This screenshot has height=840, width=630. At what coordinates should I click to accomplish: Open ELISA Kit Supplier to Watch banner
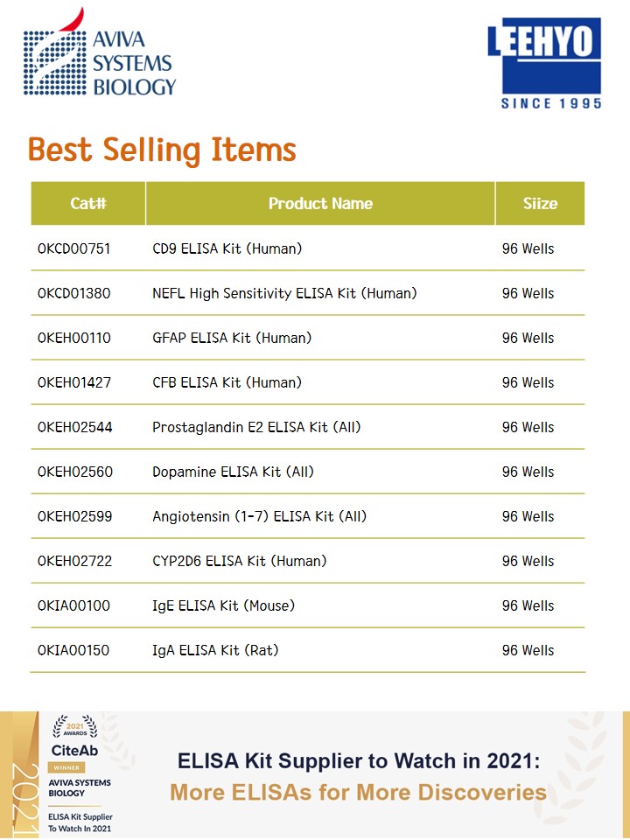(359, 776)
